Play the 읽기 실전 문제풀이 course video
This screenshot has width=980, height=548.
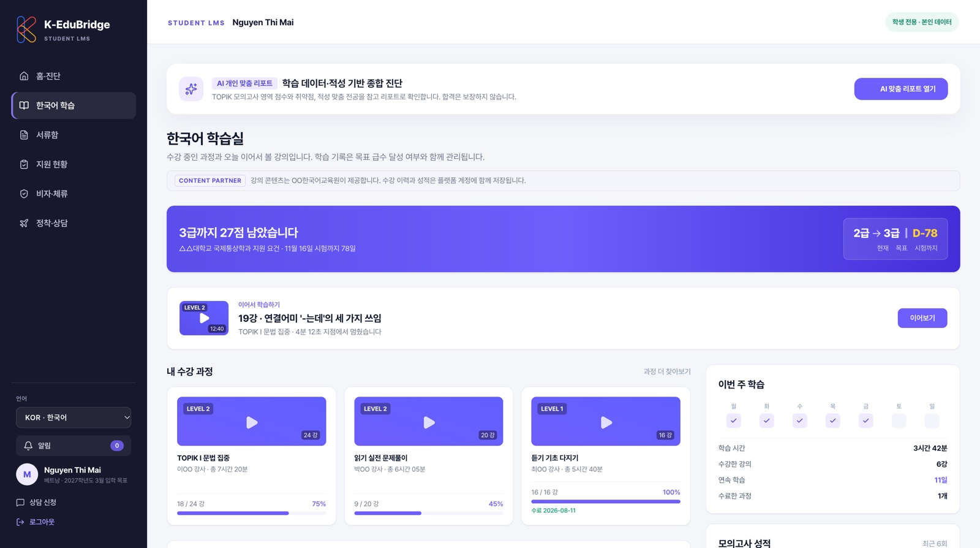pos(429,422)
